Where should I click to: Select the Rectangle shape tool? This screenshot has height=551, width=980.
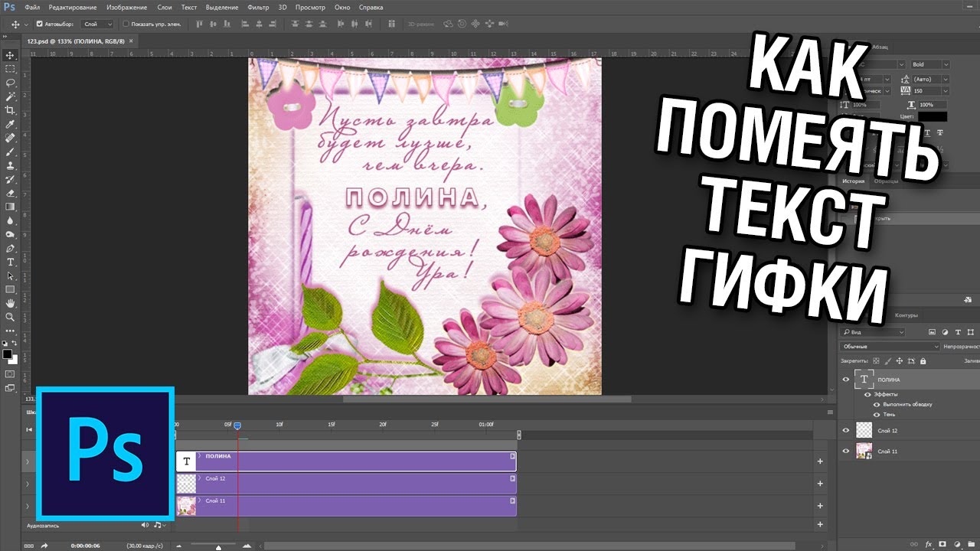click(x=11, y=289)
